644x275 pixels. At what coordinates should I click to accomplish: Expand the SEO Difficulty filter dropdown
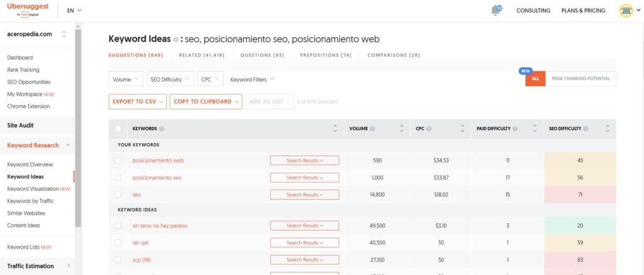(169, 80)
